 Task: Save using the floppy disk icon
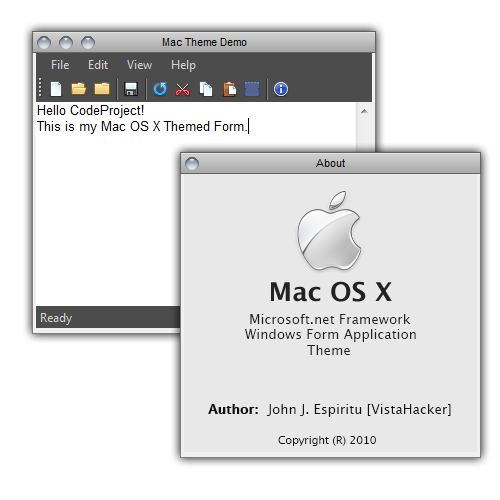(x=131, y=89)
